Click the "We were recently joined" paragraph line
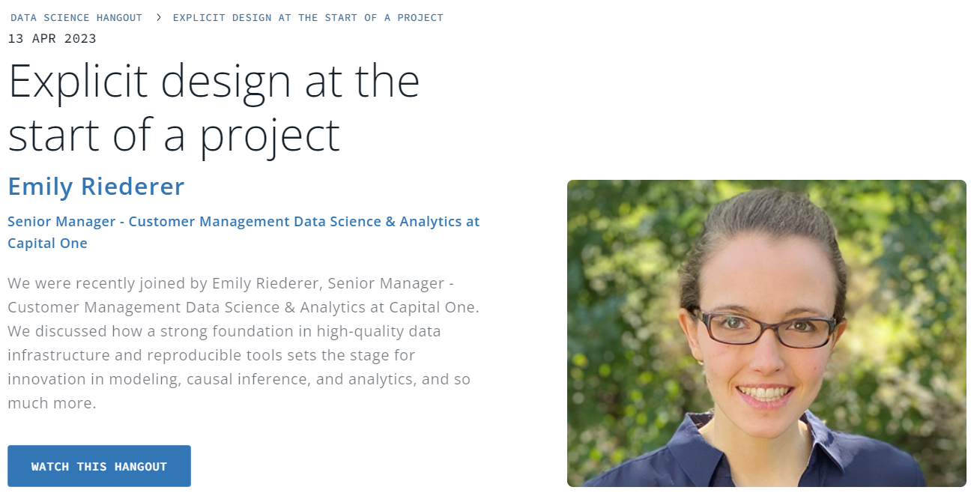This screenshot has width=980, height=502. coord(231,283)
